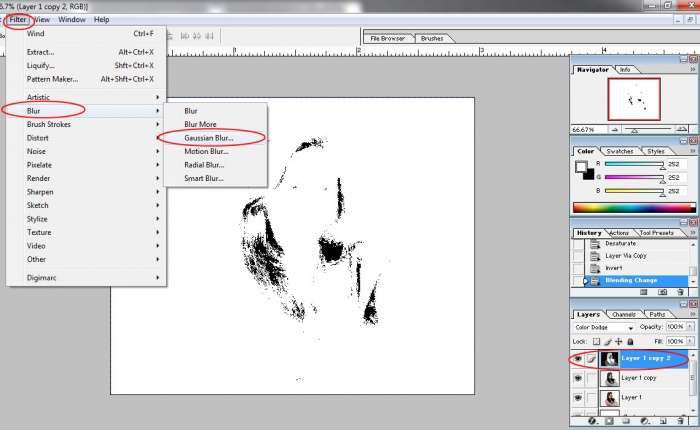The width and height of the screenshot is (700, 430).
Task: Open the File Browser tab in palette well
Action: tap(388, 38)
